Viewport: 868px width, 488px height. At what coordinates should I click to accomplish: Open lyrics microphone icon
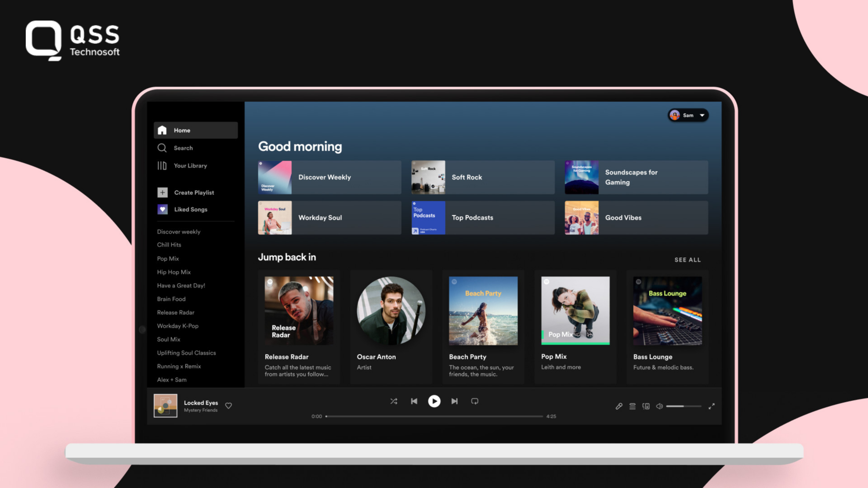(x=619, y=406)
